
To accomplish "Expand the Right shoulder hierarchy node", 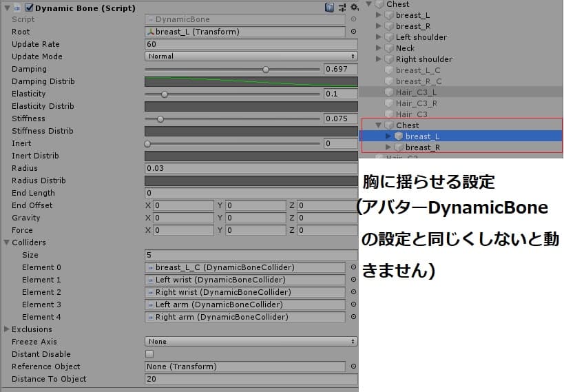I will pyautogui.click(x=378, y=59).
